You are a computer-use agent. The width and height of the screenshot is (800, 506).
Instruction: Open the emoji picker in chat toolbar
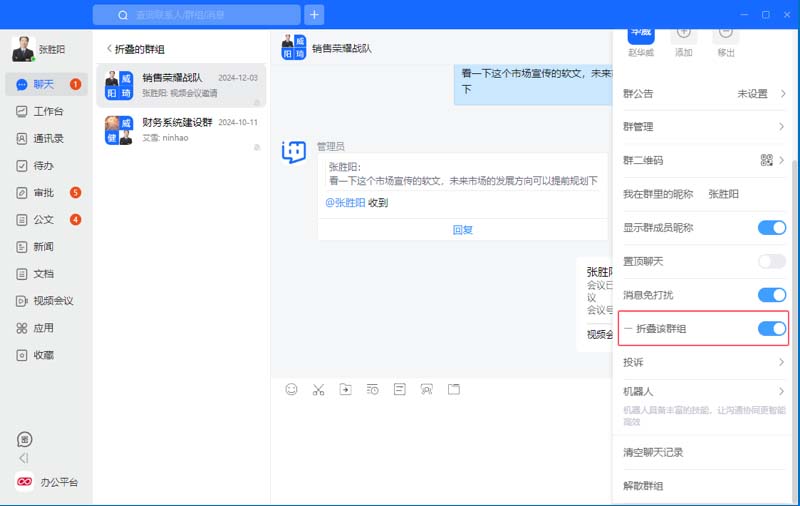tap(291, 389)
